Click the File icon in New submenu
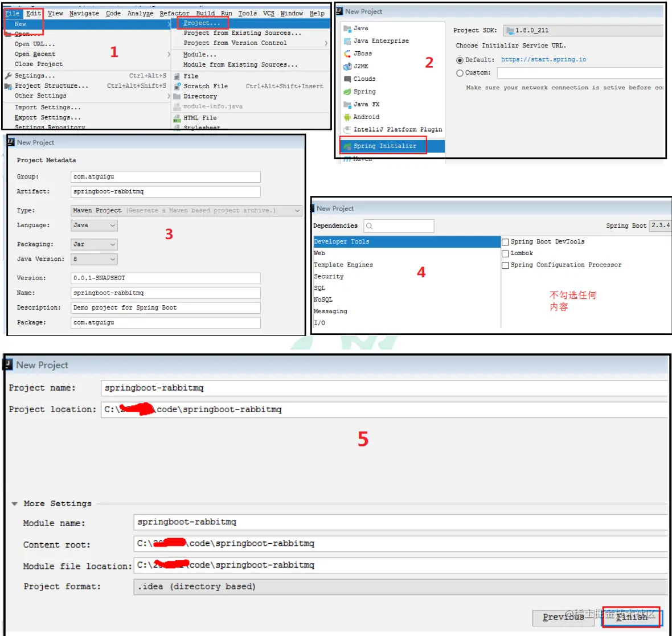 click(x=177, y=76)
